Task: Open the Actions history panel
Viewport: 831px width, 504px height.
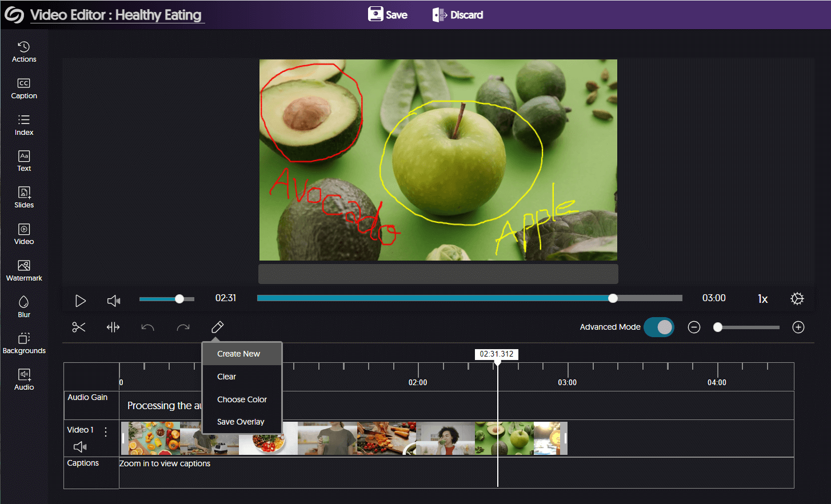Action: (24, 51)
